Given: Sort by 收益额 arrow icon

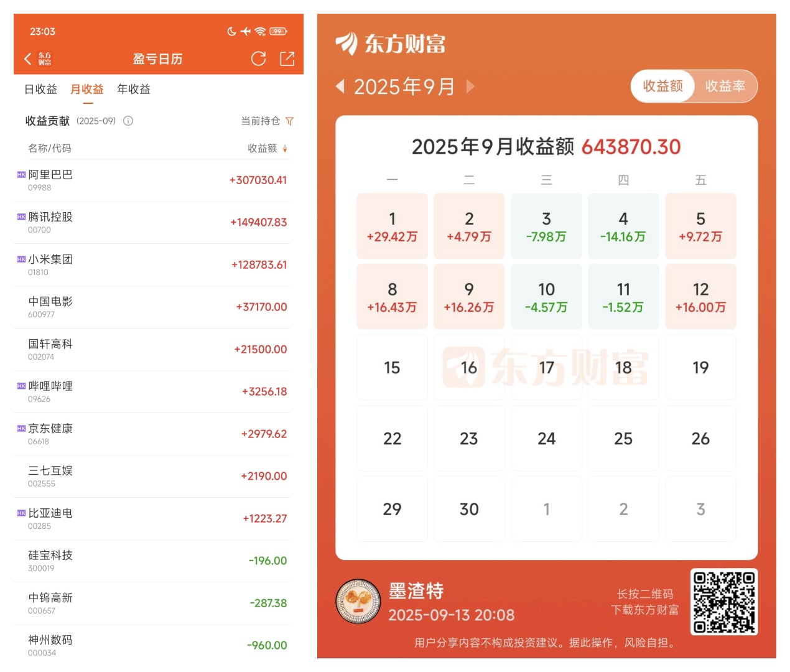Looking at the screenshot, I should [285, 149].
